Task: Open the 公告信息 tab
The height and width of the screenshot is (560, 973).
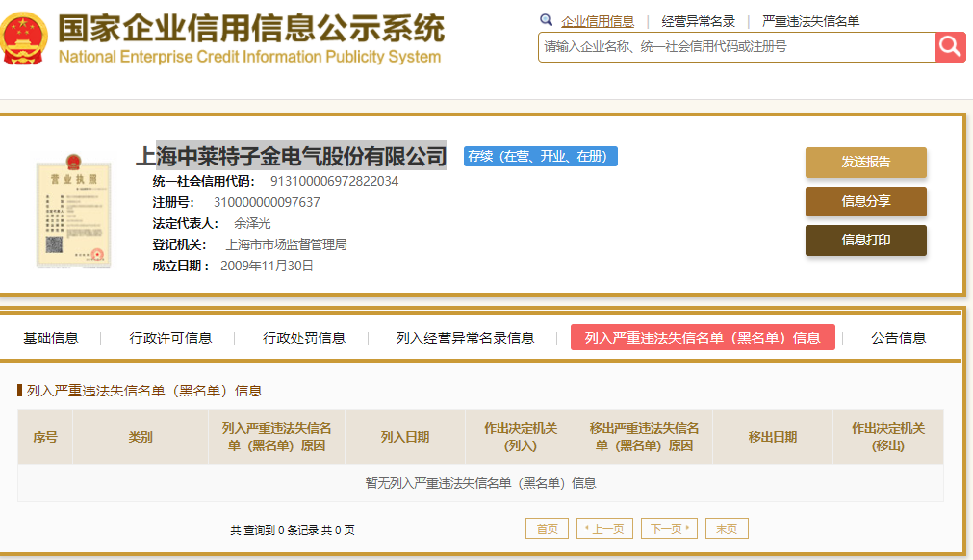Action: pyautogui.click(x=899, y=338)
